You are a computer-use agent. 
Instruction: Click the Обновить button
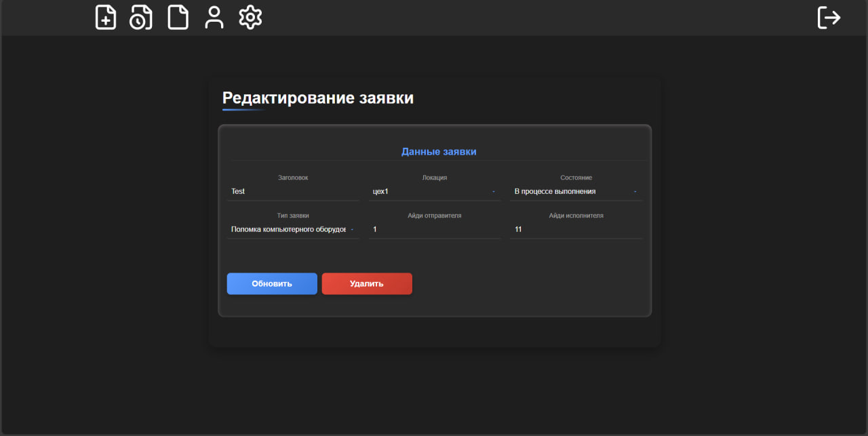(272, 283)
